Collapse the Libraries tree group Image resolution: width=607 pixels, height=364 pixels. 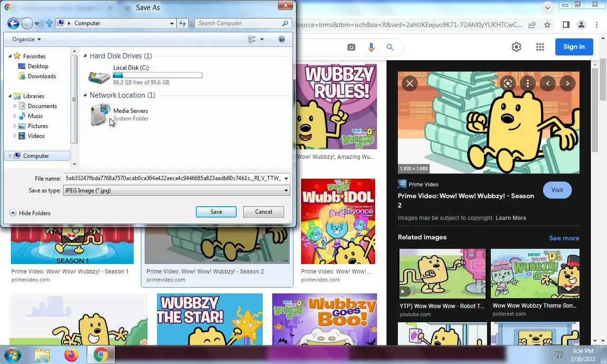pyautogui.click(x=10, y=96)
